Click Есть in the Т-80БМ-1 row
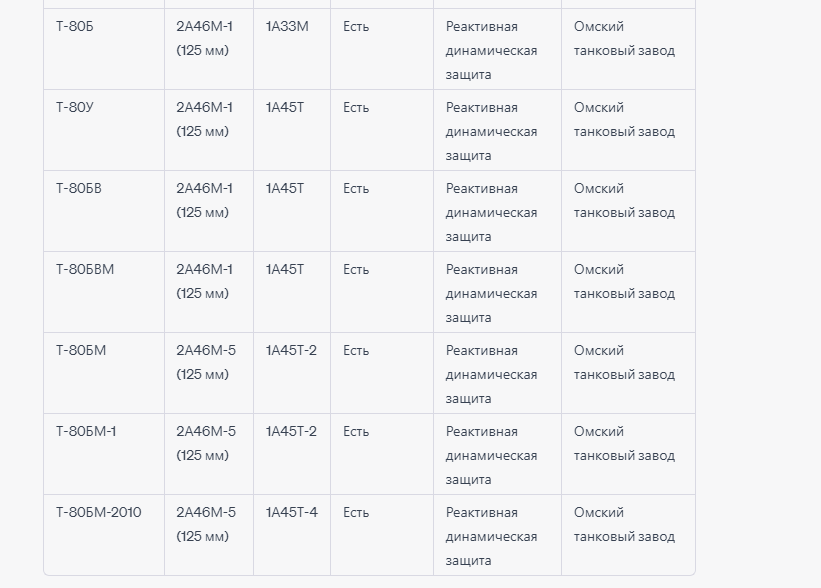 coord(356,431)
